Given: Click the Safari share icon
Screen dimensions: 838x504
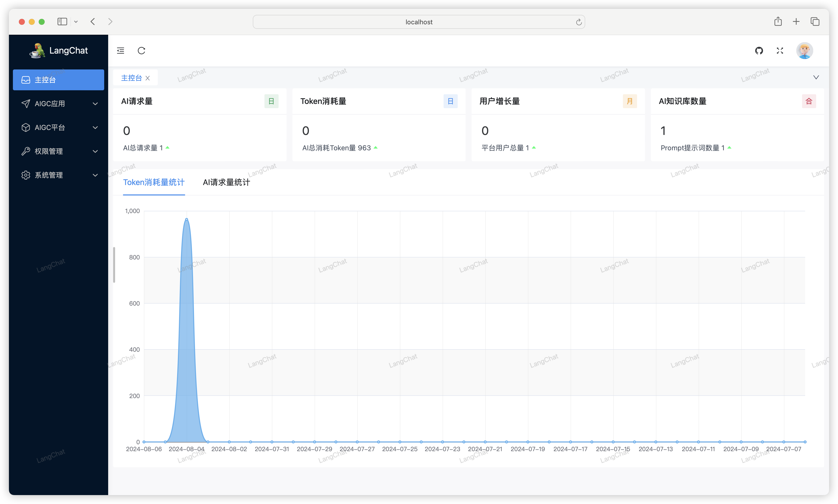Looking at the screenshot, I should [778, 21].
